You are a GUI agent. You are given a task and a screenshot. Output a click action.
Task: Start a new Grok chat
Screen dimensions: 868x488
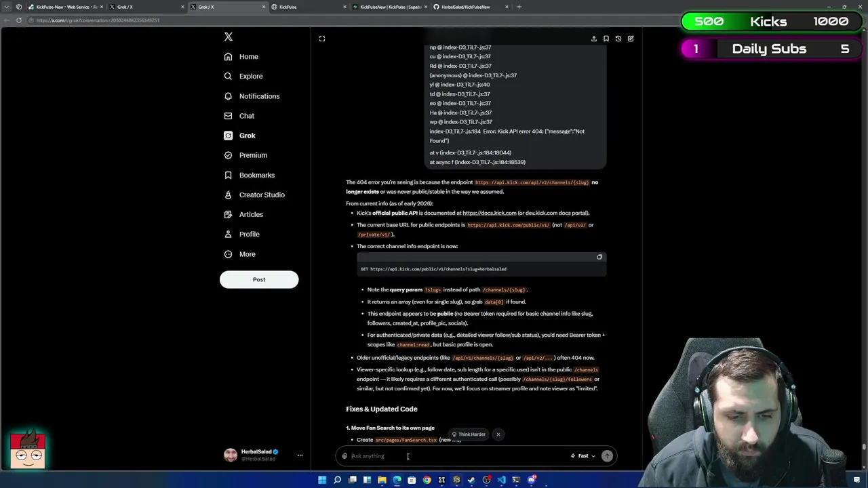(x=630, y=39)
